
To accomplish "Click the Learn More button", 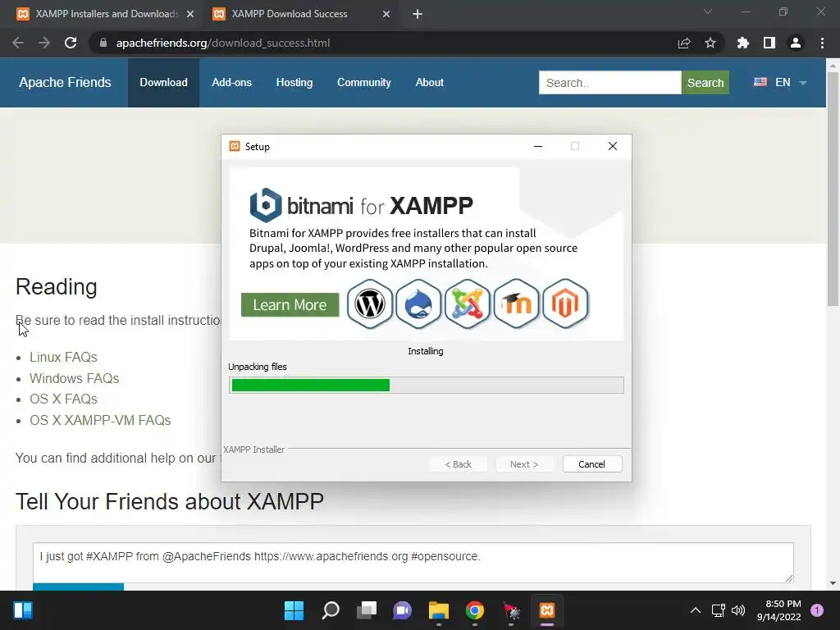I will 290,305.
